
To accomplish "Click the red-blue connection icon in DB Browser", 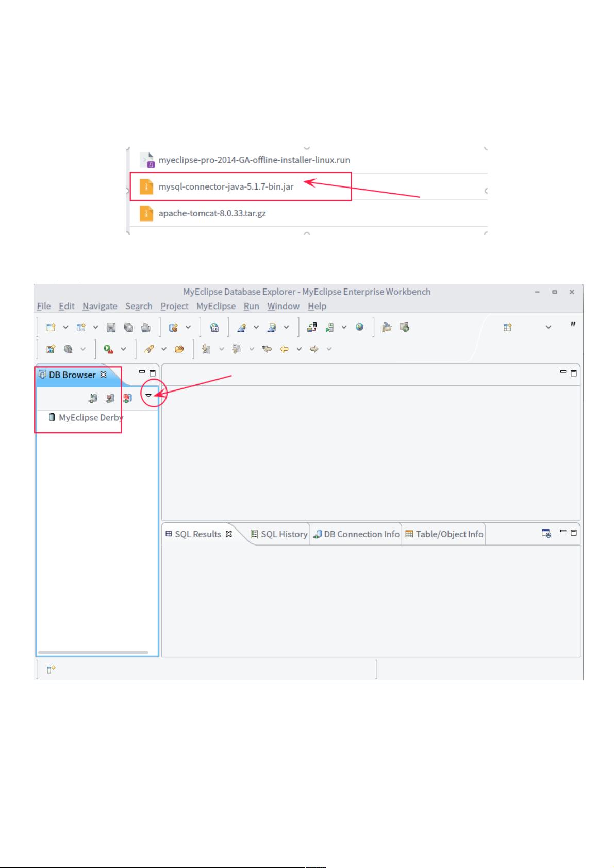I will [127, 398].
